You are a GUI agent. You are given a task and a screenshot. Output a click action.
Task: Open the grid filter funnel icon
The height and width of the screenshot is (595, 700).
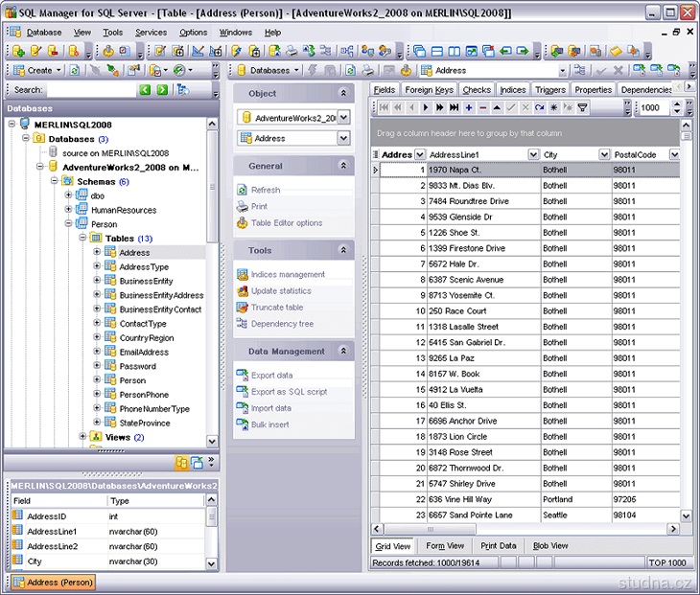[x=582, y=108]
